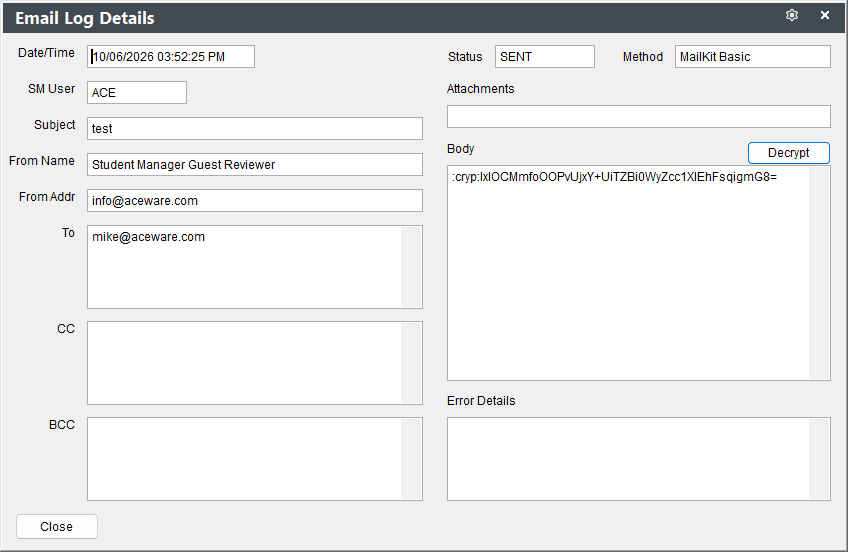
Task: Click the Date/Time label
Action: pyautogui.click(x=47, y=53)
